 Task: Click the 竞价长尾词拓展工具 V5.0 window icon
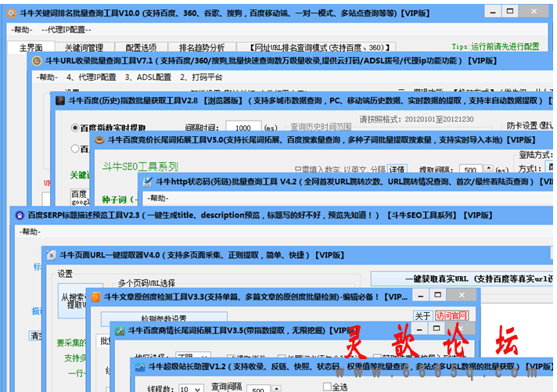click(99, 140)
